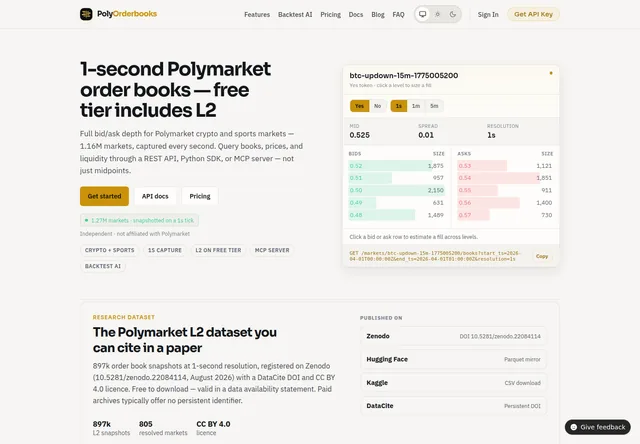
Task: Click the RESEARCH DATASET label
Action: click(x=124, y=317)
